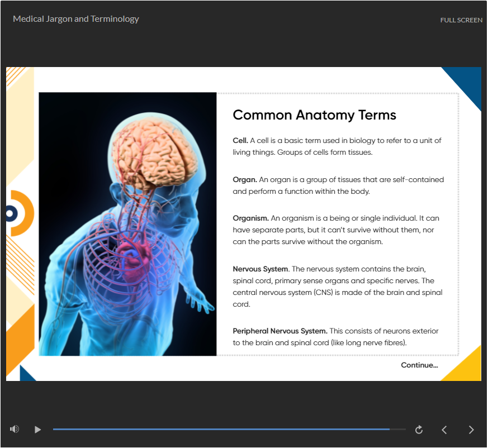Click the replay circular arrow icon
Screen dimensions: 488x448
pyautogui.click(x=419, y=430)
